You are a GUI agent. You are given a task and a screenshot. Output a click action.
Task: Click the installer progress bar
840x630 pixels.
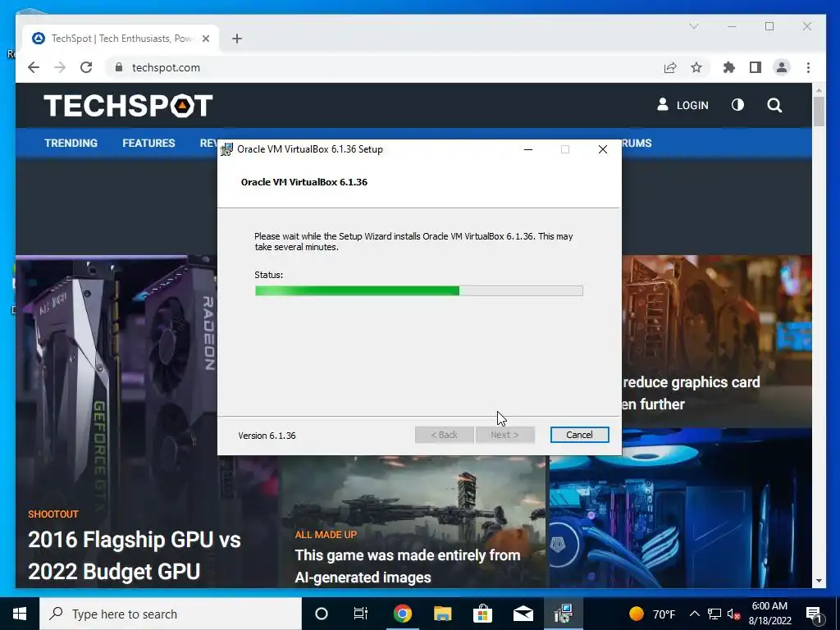(x=419, y=291)
